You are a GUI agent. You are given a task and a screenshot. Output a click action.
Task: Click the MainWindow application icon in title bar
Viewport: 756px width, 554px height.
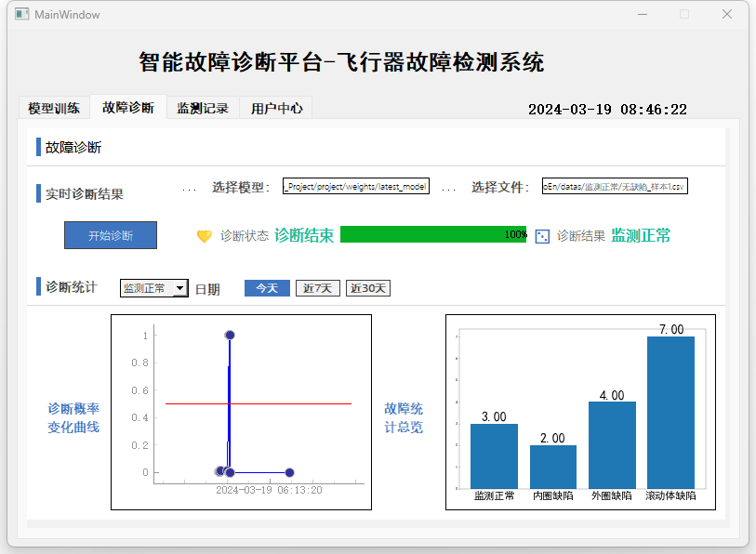click(21, 15)
